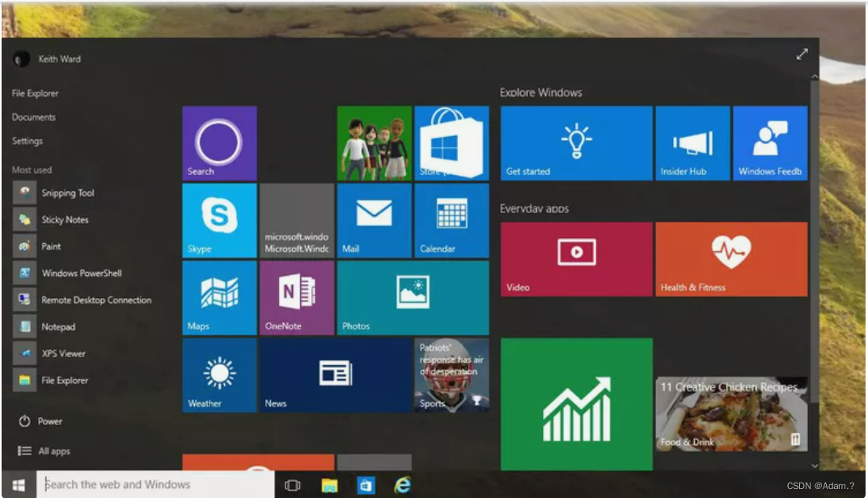Open the News tile
The height and width of the screenshot is (498, 868).
tap(336, 376)
